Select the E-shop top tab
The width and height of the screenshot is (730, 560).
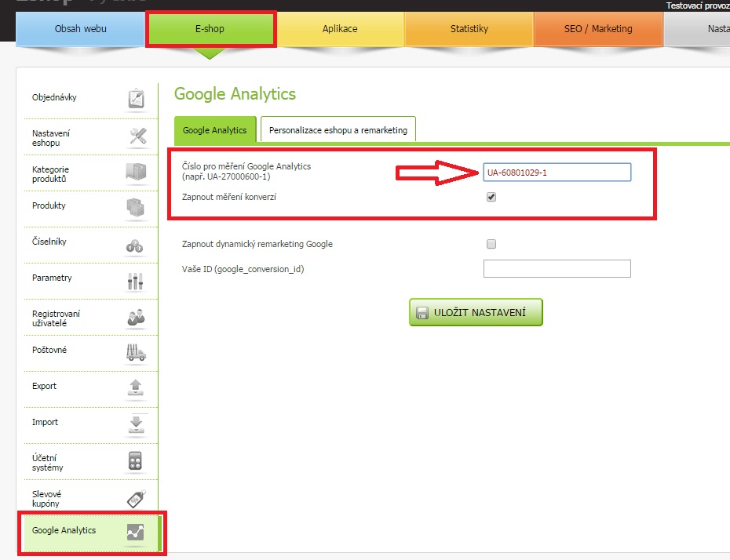coord(210,29)
